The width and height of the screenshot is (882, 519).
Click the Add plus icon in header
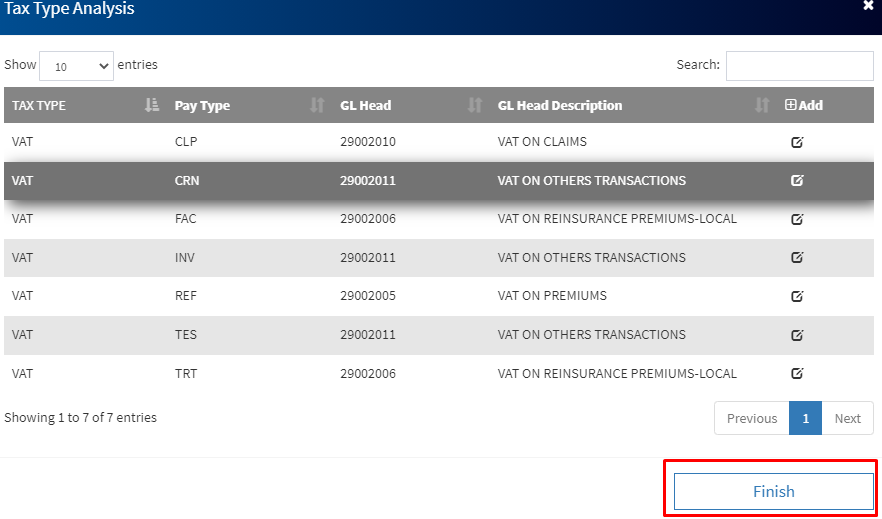[x=791, y=105]
